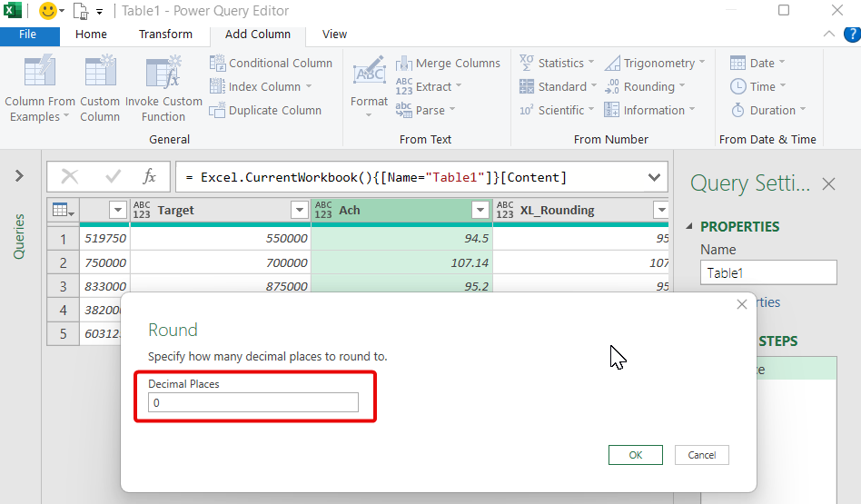
Task: Open the Custom Column tool
Action: click(x=100, y=73)
